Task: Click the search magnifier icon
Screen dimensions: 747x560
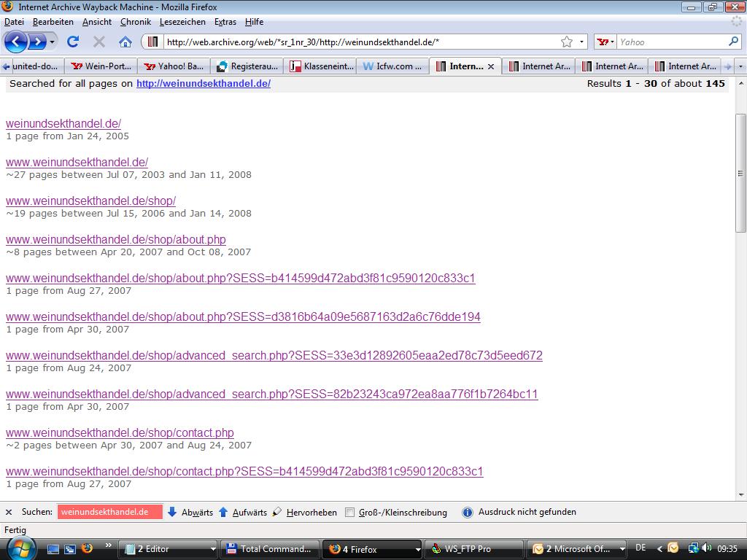Action: [x=733, y=42]
